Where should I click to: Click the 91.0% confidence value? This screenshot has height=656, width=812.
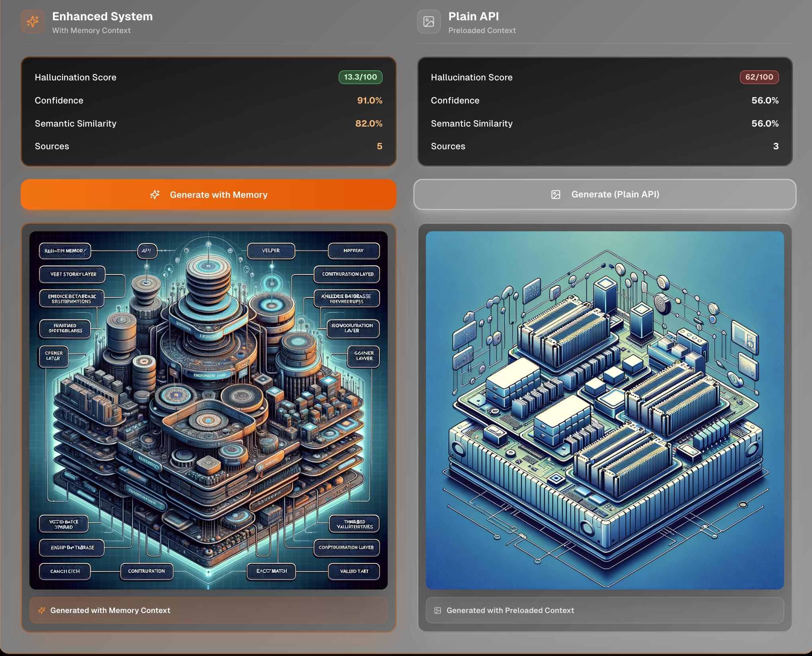point(369,100)
